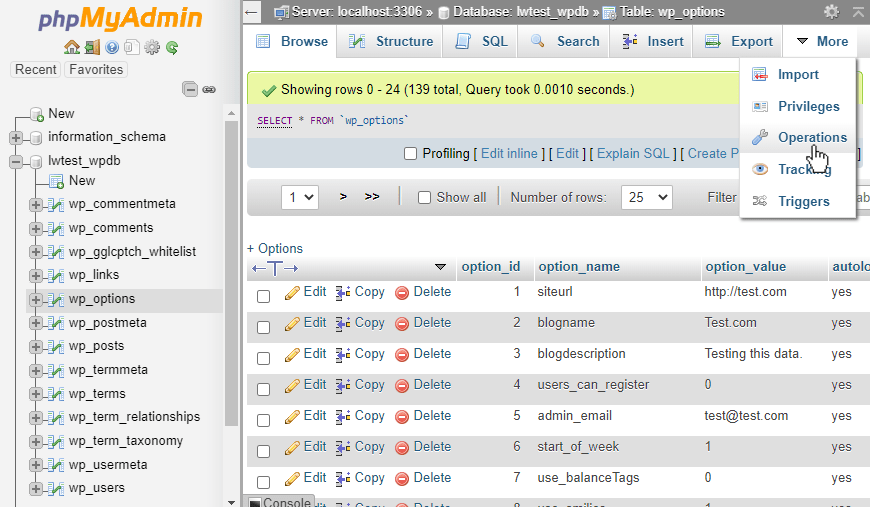Go to next page with > button
This screenshot has width=870, height=507.
(x=343, y=197)
